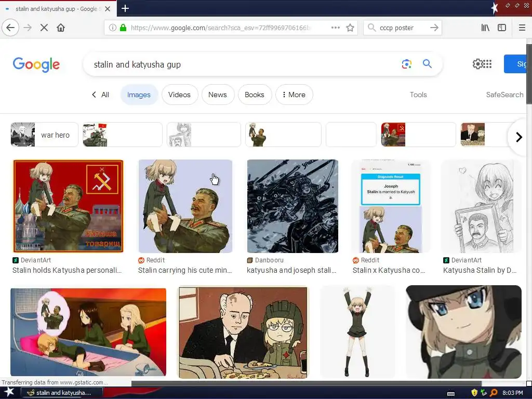Open the browser home page icon
This screenshot has height=399, width=532.
tap(61, 28)
